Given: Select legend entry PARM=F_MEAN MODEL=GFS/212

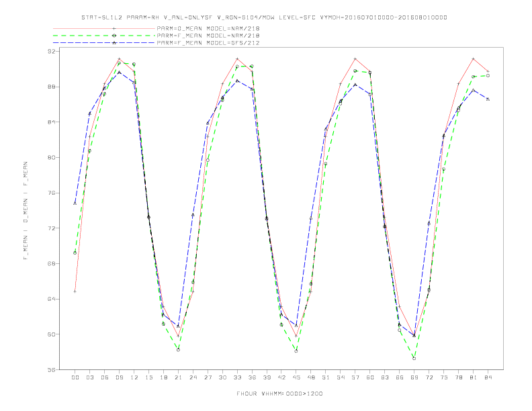Looking at the screenshot, I should [x=208, y=43].
